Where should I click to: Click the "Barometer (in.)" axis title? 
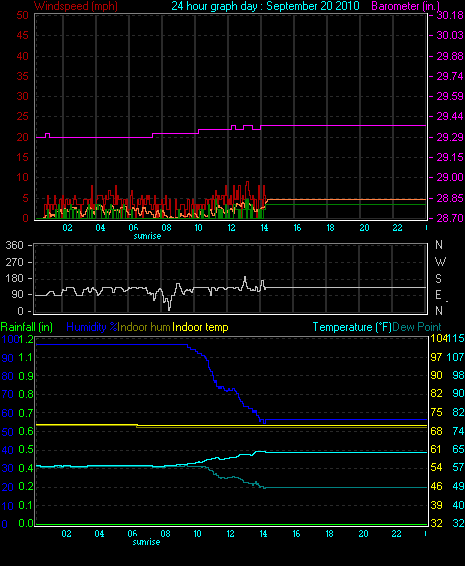click(405, 6)
